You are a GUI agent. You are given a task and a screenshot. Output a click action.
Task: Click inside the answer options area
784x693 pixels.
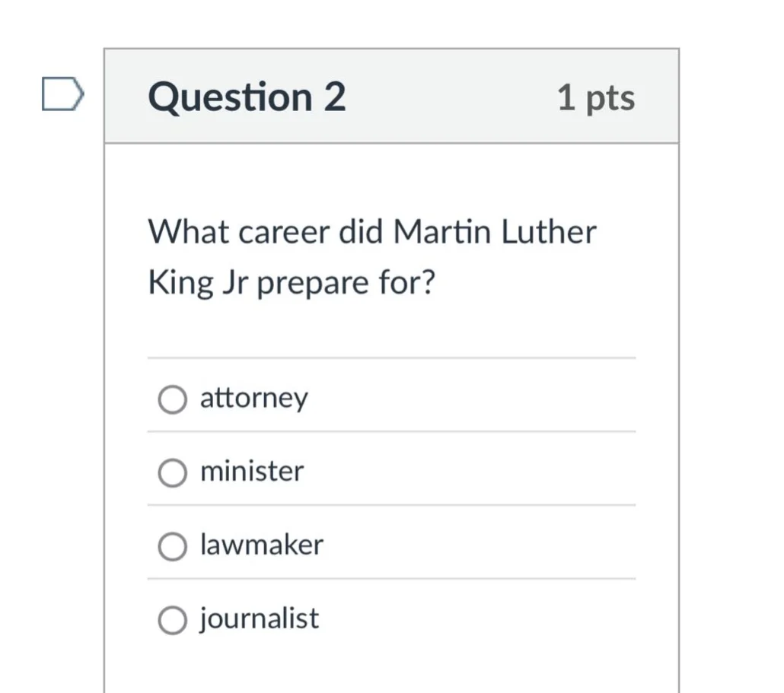tap(390, 506)
